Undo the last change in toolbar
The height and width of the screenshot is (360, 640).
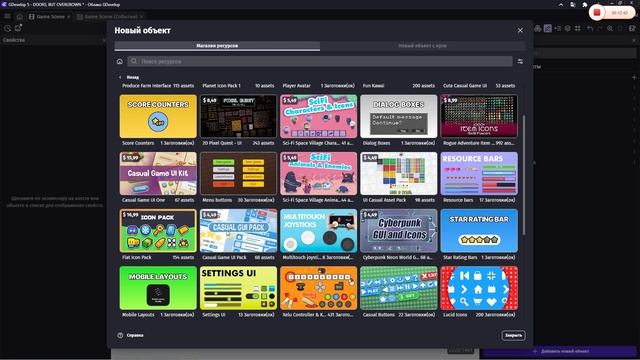tap(590, 28)
